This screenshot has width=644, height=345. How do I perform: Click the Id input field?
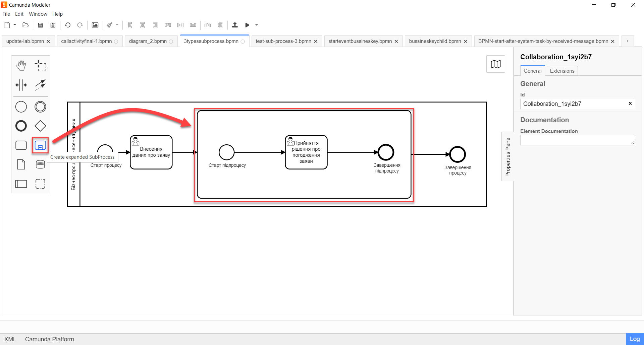(578, 104)
